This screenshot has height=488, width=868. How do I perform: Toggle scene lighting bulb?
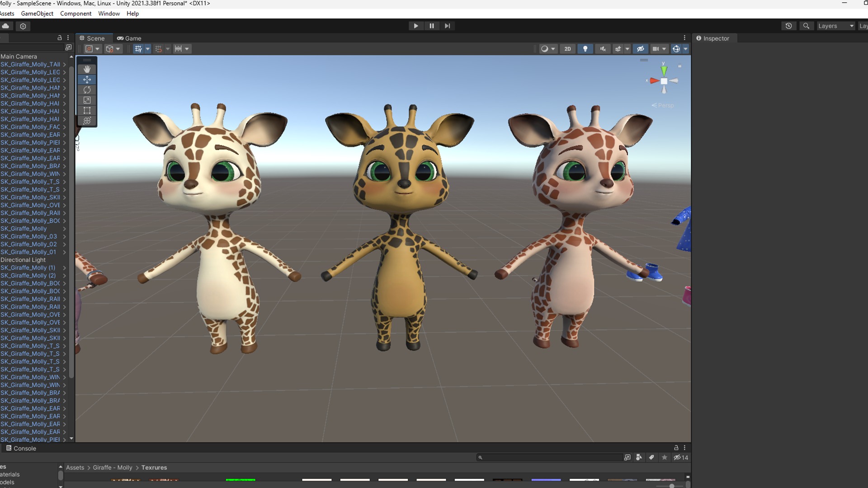point(585,49)
